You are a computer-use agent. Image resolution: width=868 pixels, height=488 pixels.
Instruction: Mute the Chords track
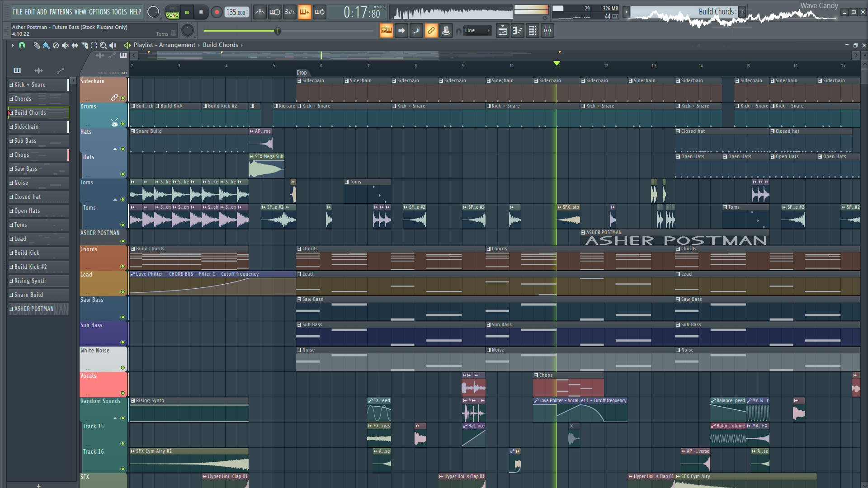point(123,266)
